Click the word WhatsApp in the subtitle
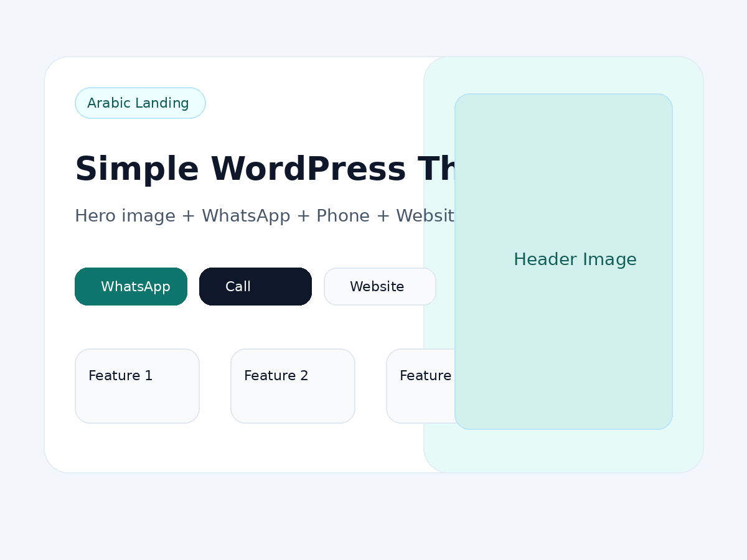The image size is (747, 560). [x=245, y=217]
